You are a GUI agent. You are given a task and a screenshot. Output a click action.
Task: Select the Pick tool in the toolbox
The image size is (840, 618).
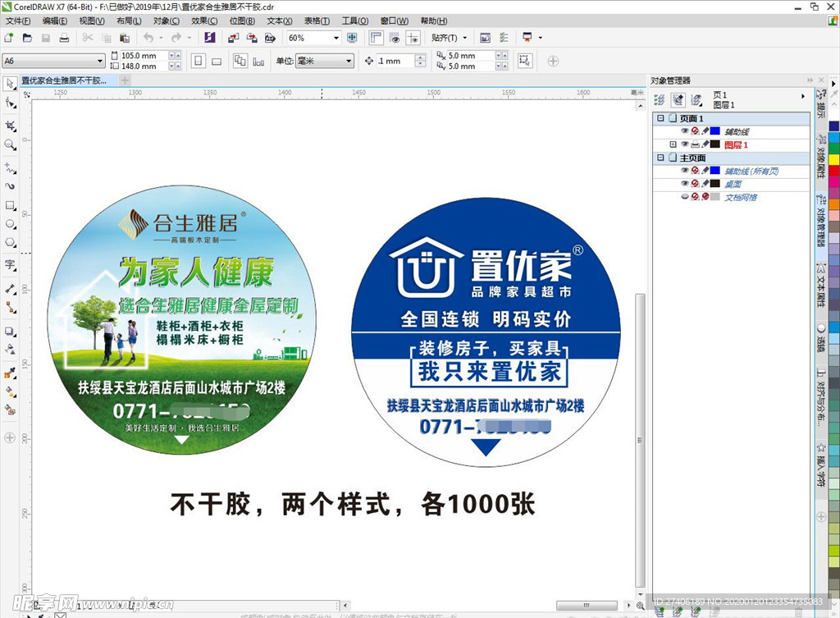pos(10,85)
